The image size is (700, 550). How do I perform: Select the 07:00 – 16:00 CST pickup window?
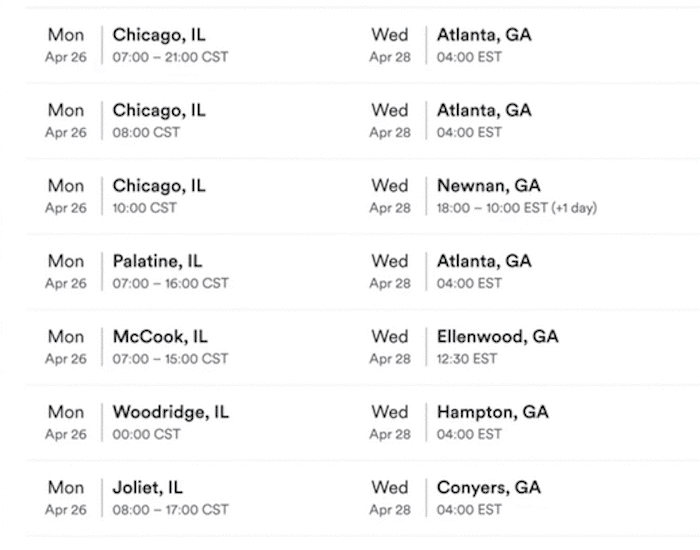click(x=170, y=283)
